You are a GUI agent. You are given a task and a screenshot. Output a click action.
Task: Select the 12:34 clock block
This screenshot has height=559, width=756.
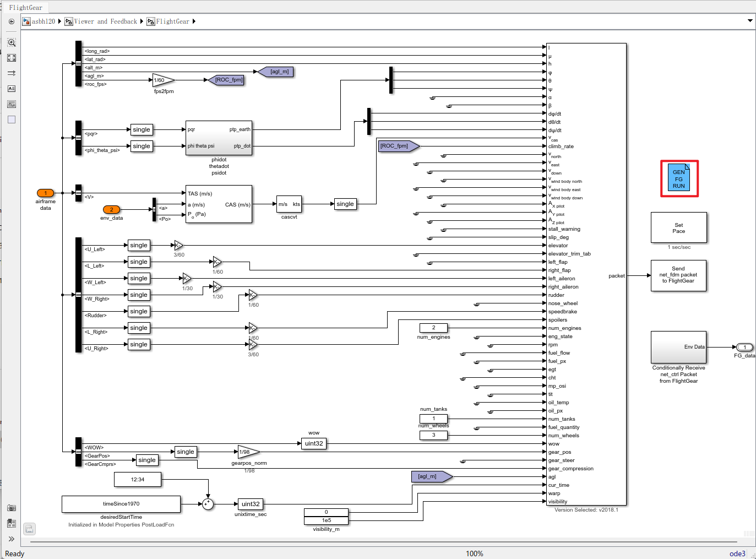point(138,479)
